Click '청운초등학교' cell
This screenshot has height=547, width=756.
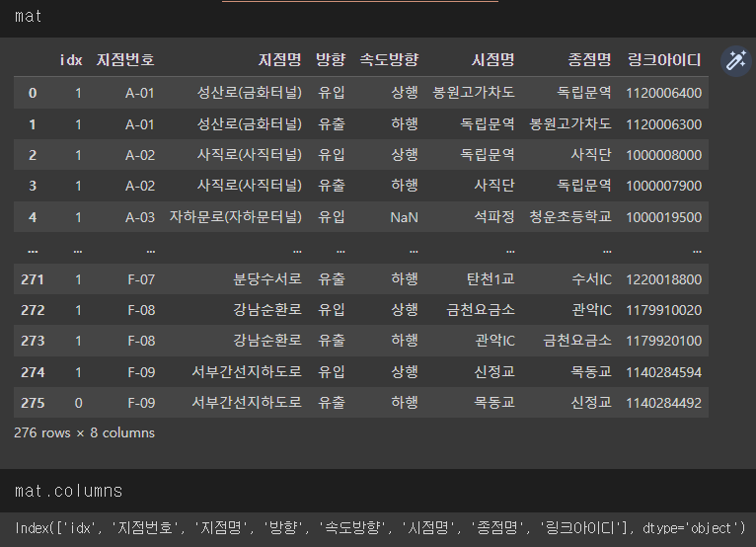coord(570,217)
